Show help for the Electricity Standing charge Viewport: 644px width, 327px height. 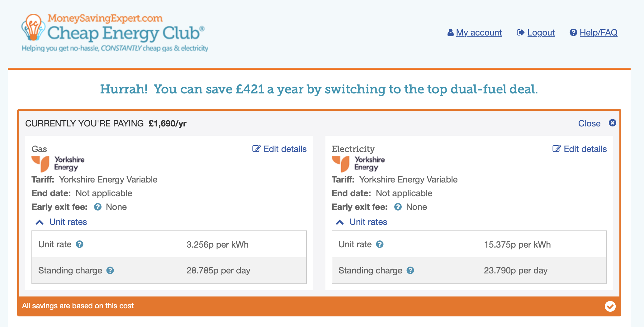pyautogui.click(x=410, y=270)
